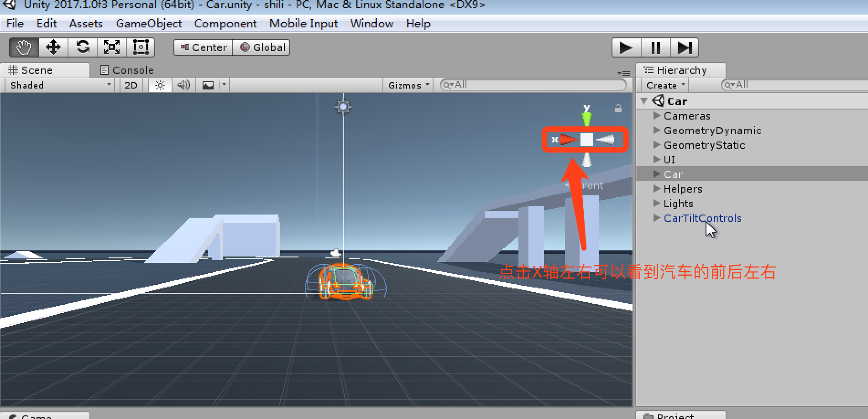This screenshot has width=868, height=419.
Task: Enable 2D view mode
Action: point(131,85)
